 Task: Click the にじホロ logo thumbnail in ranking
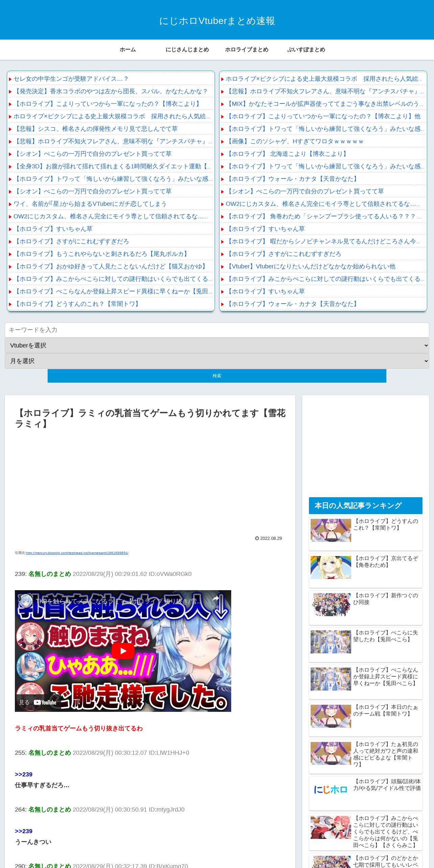pos(331,790)
